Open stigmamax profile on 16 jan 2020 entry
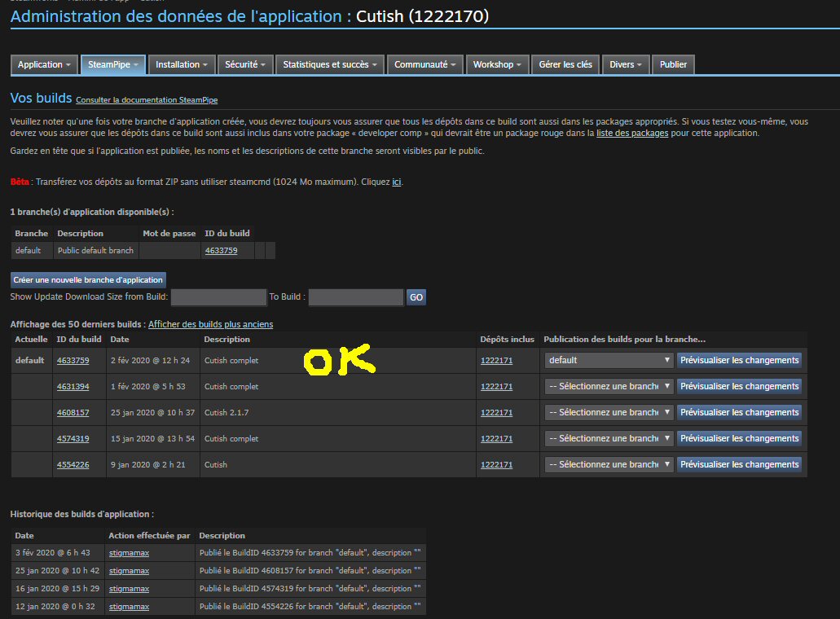 [x=129, y=589]
